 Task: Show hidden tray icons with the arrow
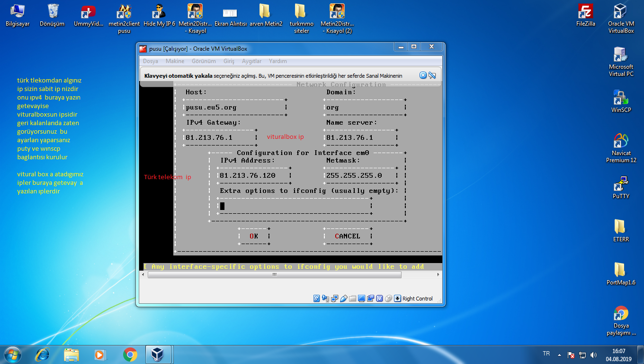pos(559,355)
